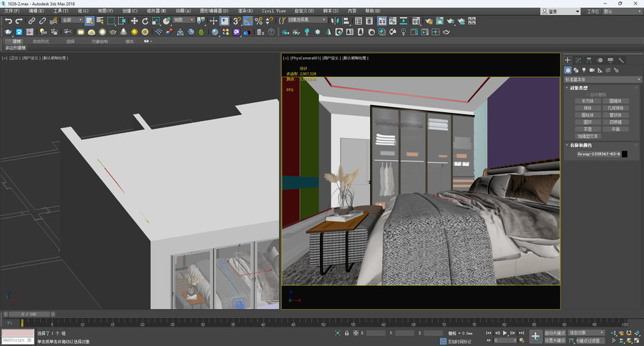Click the object name field Group-1330347-63-6
The width and height of the screenshot is (644, 346).
tap(598, 154)
